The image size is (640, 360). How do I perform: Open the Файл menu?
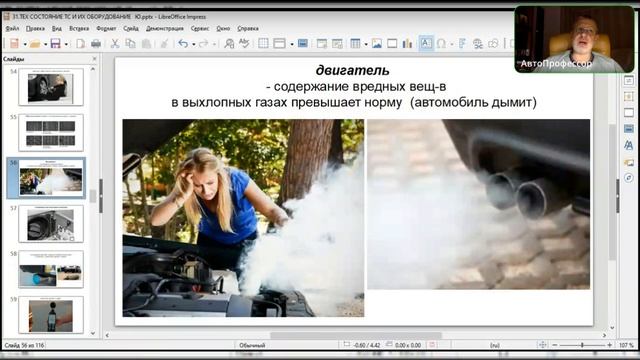[12, 29]
